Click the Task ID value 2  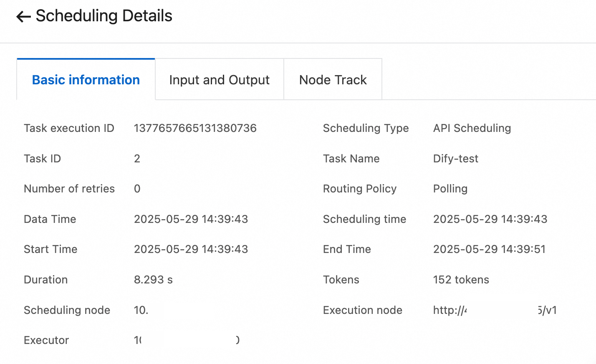tap(137, 159)
